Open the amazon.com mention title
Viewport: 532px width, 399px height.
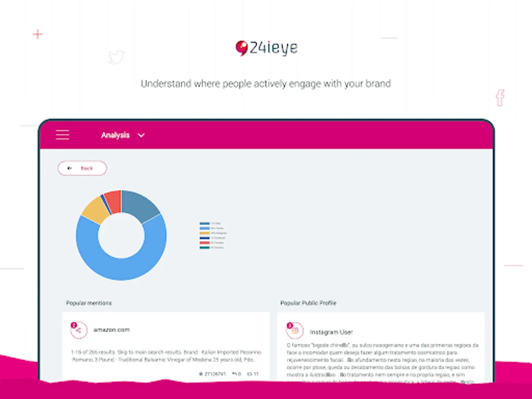pos(111,330)
